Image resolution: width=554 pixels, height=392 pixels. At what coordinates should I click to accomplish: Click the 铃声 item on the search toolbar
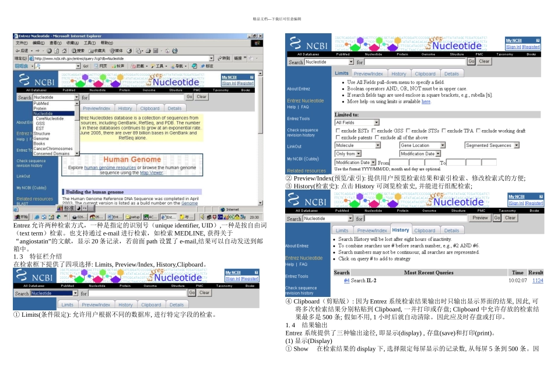point(118,66)
